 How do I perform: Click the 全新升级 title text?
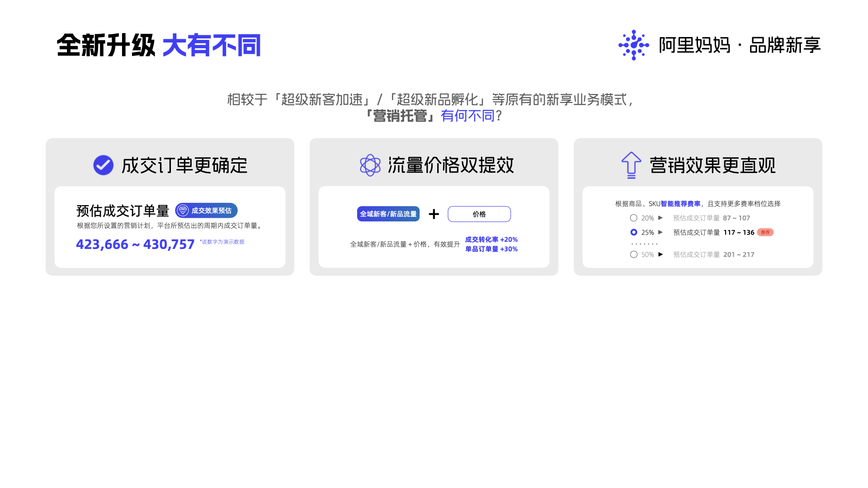point(106,45)
